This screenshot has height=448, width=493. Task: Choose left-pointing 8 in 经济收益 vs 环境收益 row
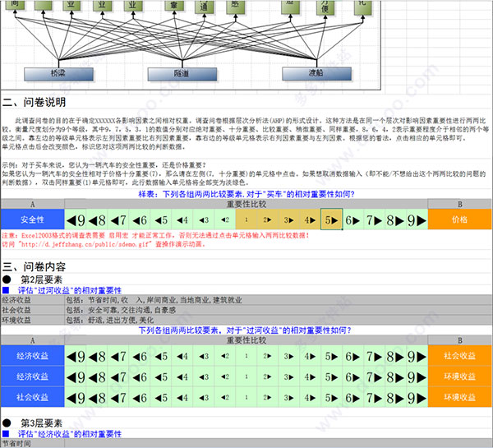tap(97, 377)
